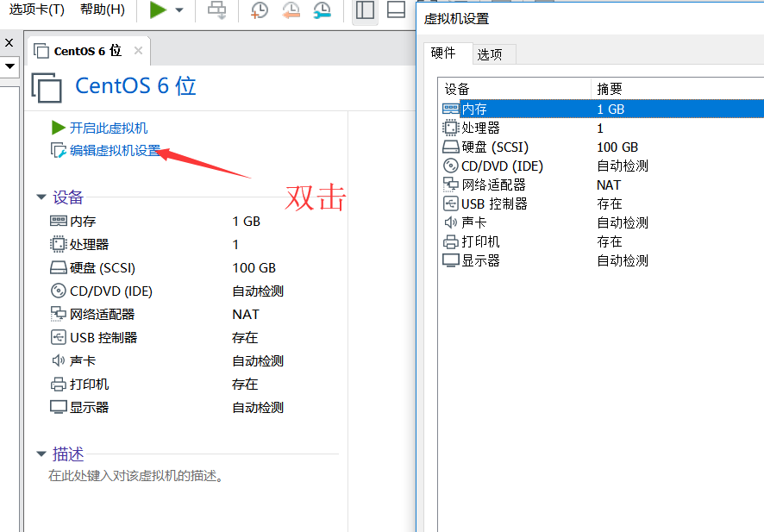Close the library side panel
The height and width of the screenshot is (532, 764).
click(9, 43)
